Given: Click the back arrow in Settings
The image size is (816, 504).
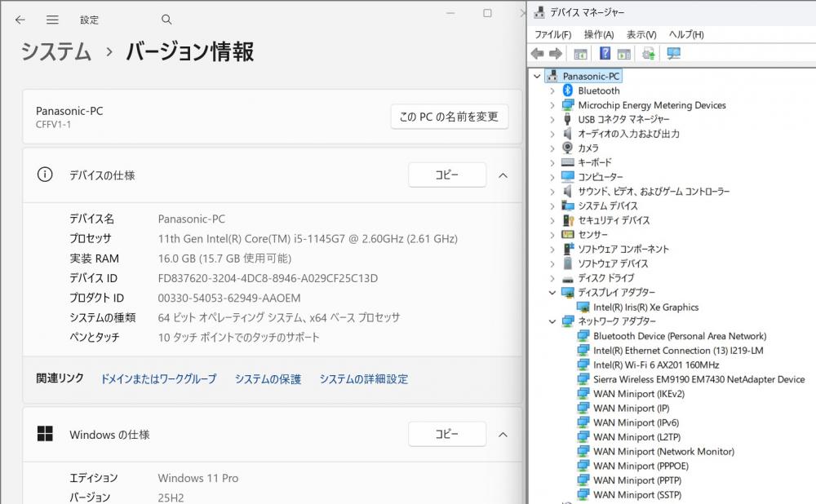Looking at the screenshot, I should [x=20, y=20].
